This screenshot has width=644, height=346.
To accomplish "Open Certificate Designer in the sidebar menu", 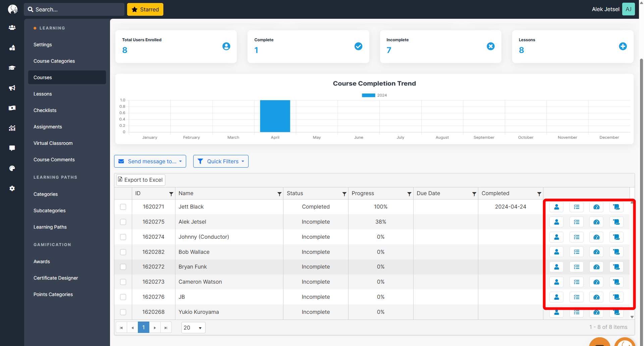I will [x=56, y=278].
